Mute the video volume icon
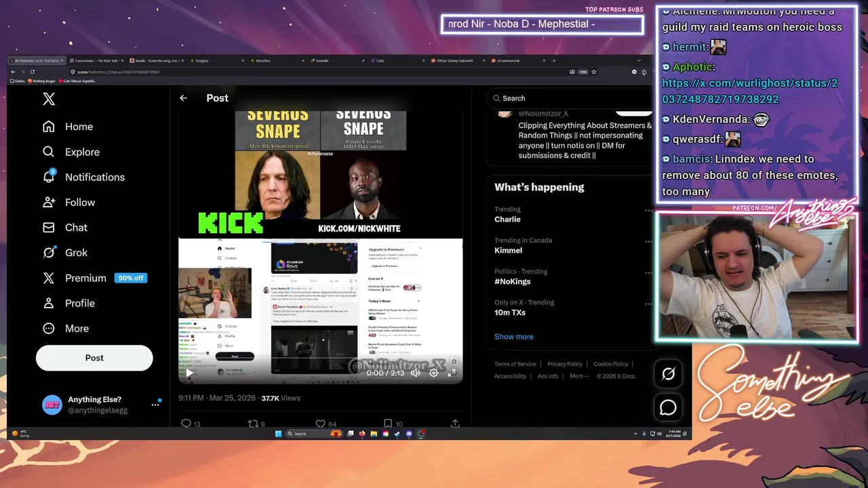The image size is (868, 488). (x=415, y=373)
